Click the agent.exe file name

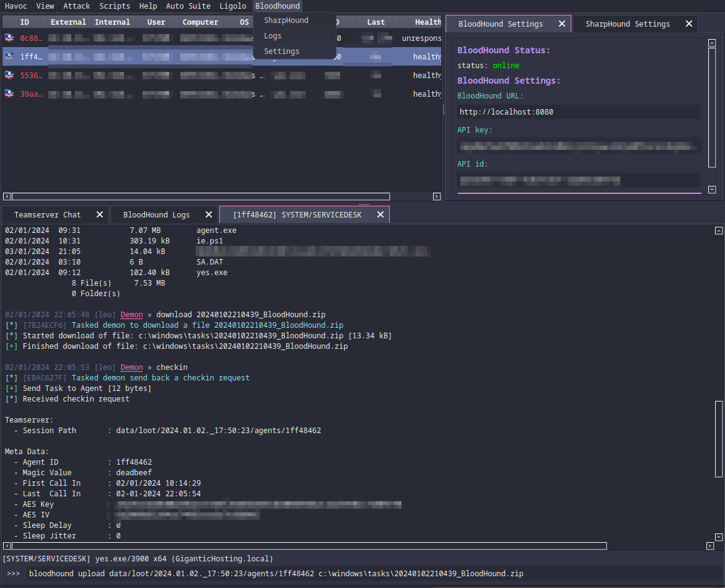[x=216, y=230]
